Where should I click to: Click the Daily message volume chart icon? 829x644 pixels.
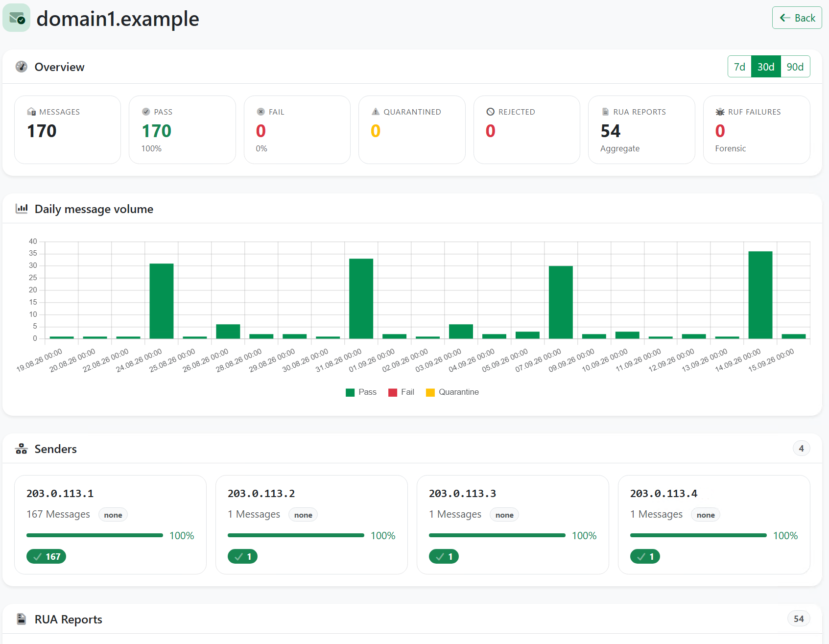click(x=22, y=209)
